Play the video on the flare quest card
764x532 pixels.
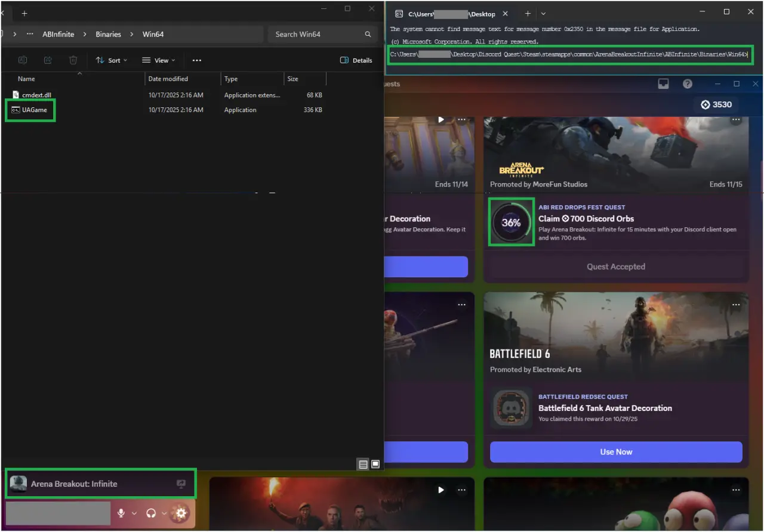(x=441, y=490)
